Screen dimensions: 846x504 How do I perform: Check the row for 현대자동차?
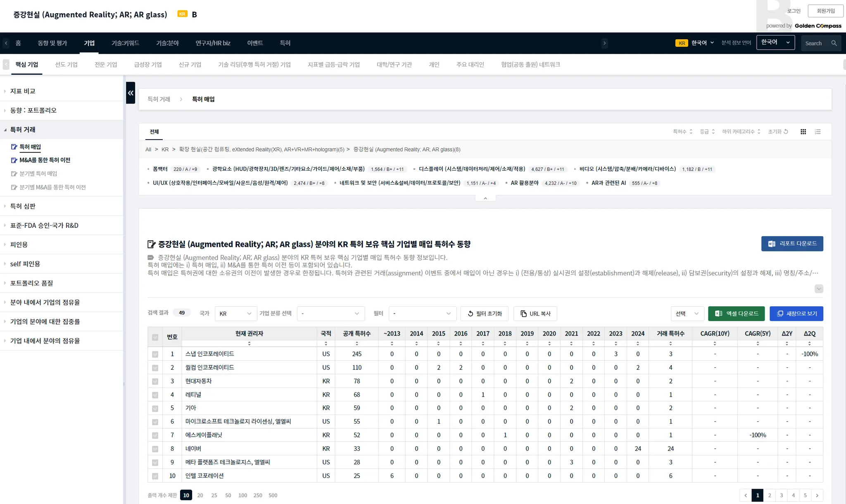(155, 381)
